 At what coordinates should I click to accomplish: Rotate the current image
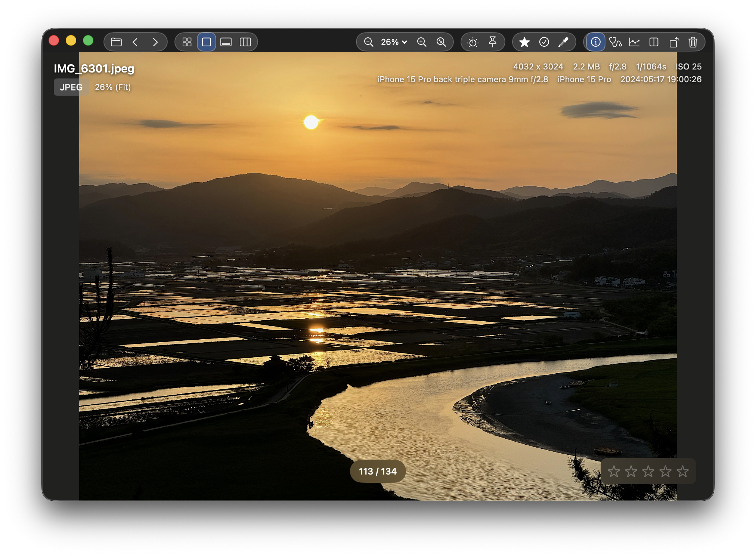pyautogui.click(x=674, y=42)
